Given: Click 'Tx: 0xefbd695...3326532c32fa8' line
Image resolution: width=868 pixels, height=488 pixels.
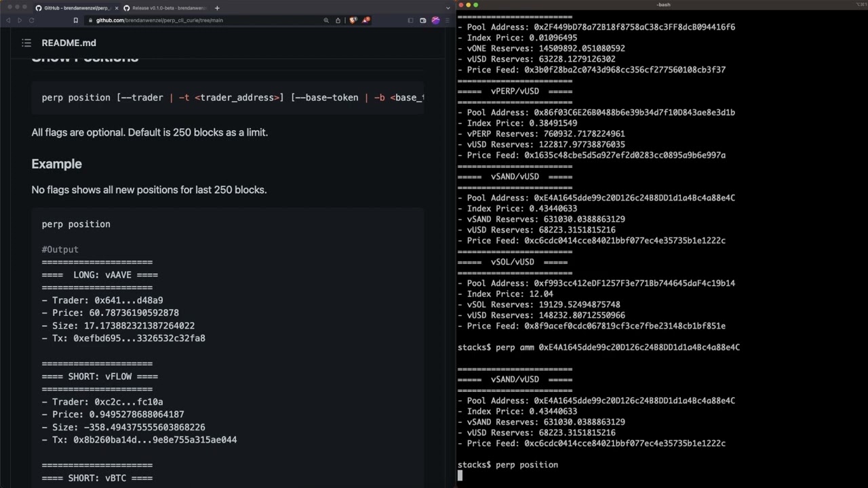Looking at the screenshot, I should [123, 338].
